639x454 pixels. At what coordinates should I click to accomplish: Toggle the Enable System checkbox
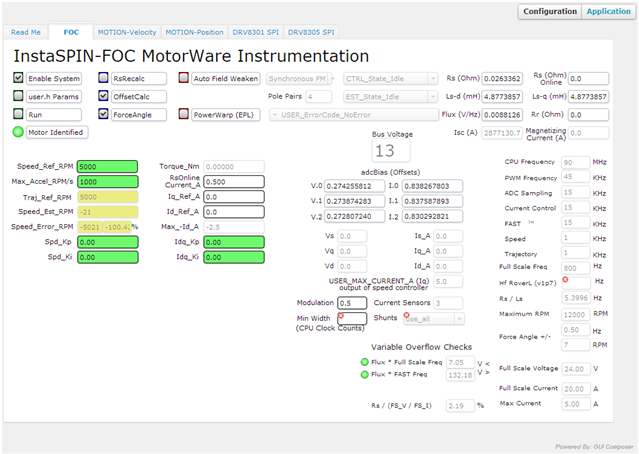18,77
